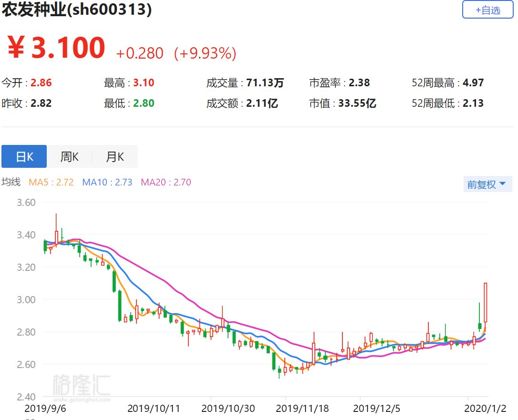Click the 最高 value 3.10

[x=144, y=82]
